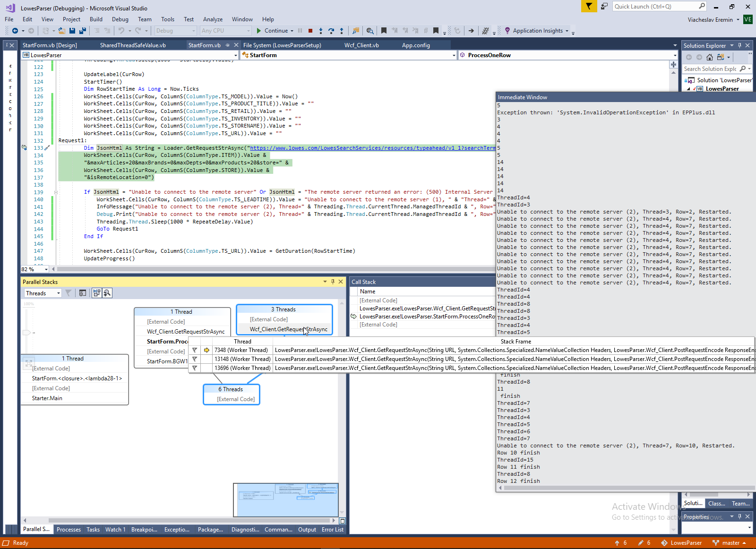Toggle flag for thread 13148 row

tap(195, 359)
